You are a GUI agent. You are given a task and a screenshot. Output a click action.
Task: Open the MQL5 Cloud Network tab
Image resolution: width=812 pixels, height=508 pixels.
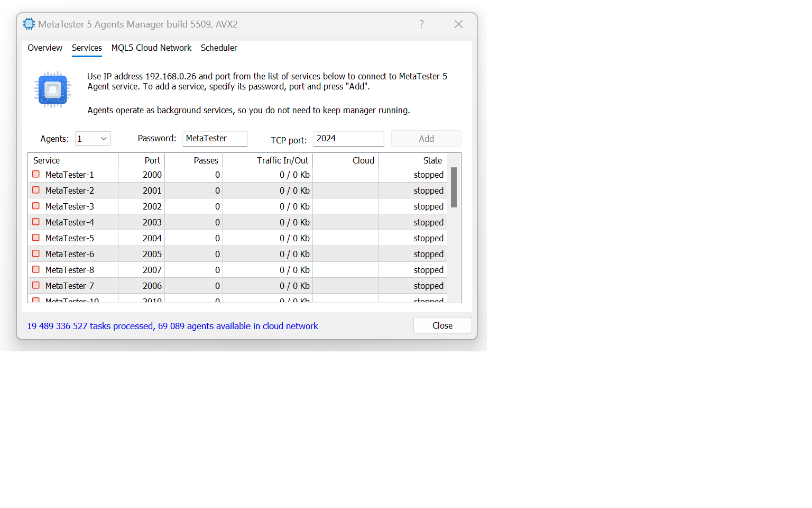151,48
